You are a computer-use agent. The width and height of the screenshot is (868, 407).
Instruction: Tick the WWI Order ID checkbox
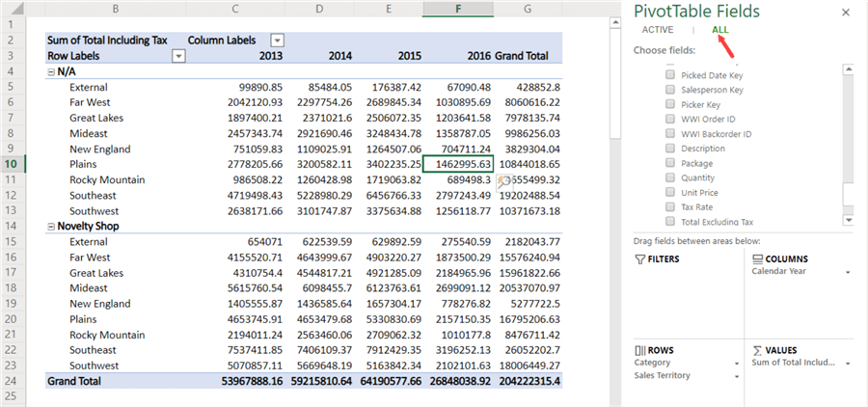(x=670, y=119)
